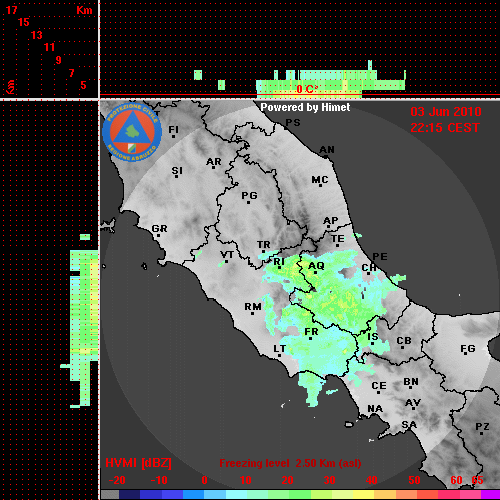The image size is (500, 500).
Task: Click the 'HVMI [dBZ]' legend title
Action: tap(138, 463)
